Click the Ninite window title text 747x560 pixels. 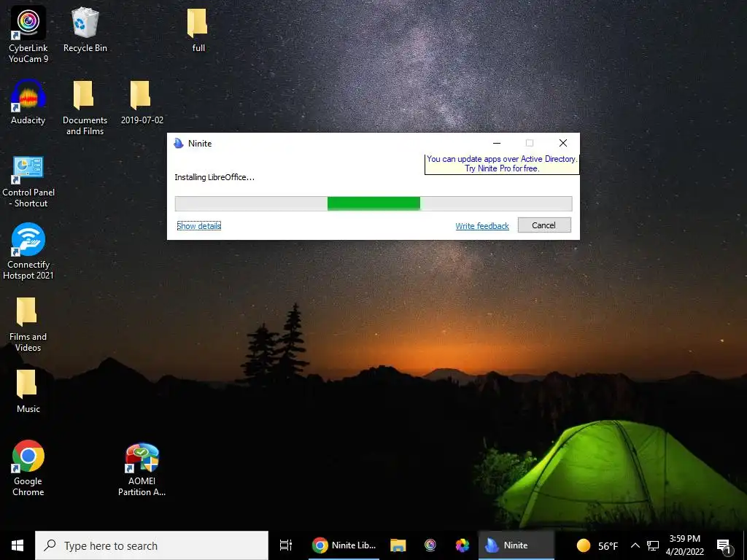(200, 144)
